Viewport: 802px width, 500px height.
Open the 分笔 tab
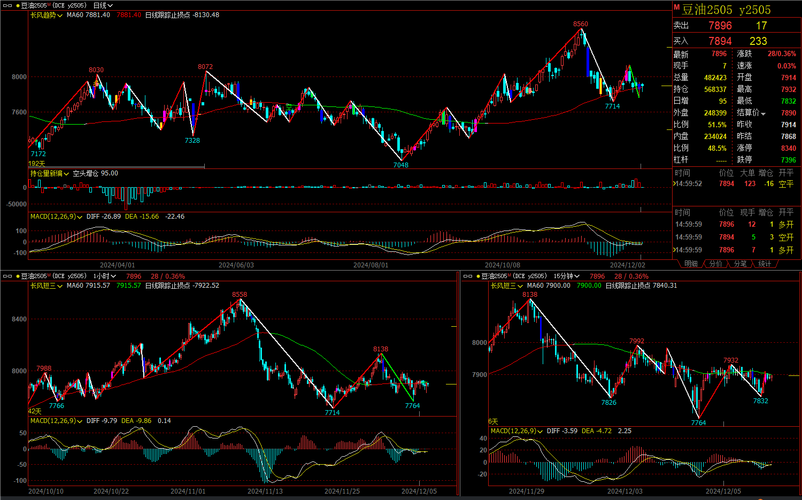tap(740, 264)
